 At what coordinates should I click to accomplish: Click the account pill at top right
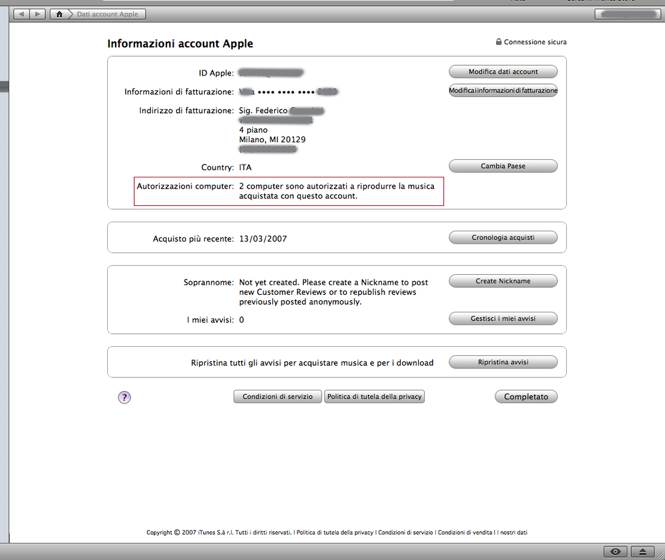(629, 14)
